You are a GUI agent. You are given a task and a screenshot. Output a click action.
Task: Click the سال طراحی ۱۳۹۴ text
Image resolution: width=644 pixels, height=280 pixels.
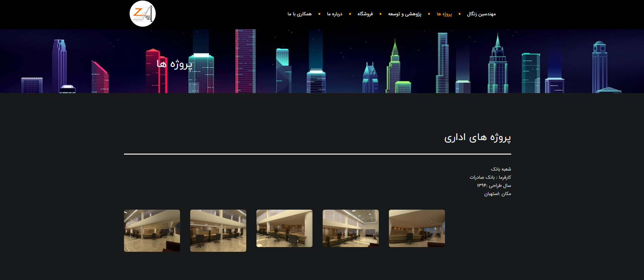pos(494,186)
